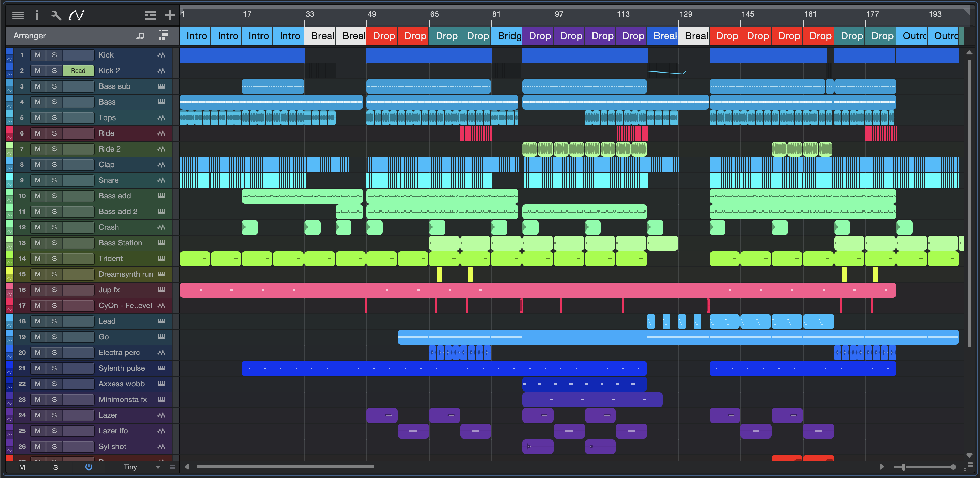Select the CyOn - Fe..evel track name

click(125, 306)
